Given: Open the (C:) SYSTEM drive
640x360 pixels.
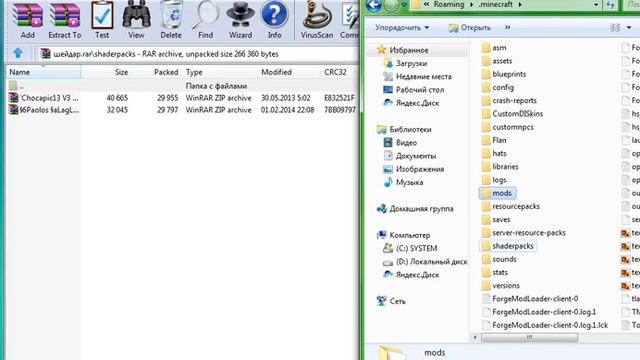Looking at the screenshot, I should pos(416,248).
